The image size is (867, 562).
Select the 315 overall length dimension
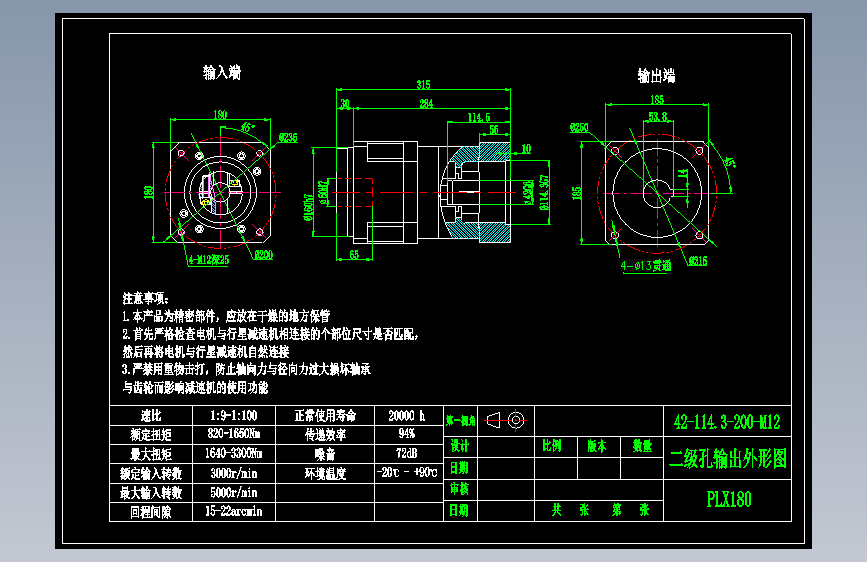coord(424,85)
